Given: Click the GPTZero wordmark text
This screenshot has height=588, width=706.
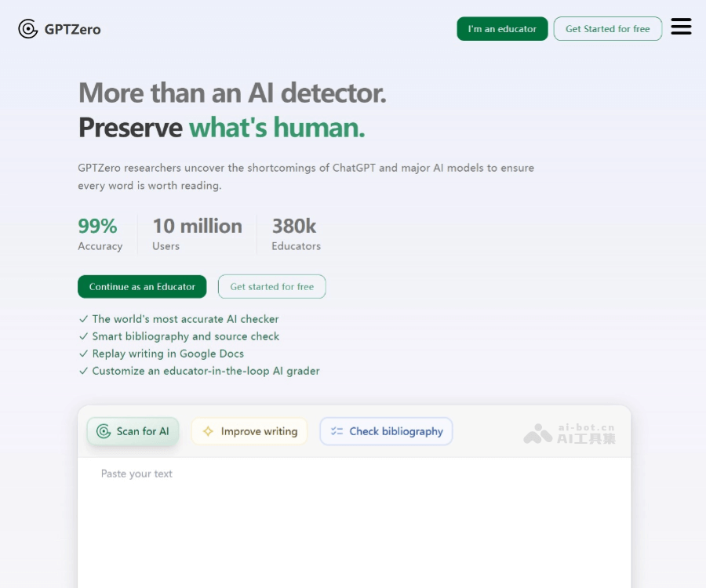Looking at the screenshot, I should pos(73,30).
